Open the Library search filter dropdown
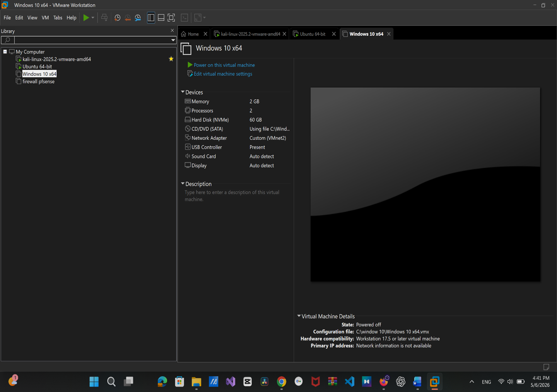The image size is (557, 392). coord(173,40)
